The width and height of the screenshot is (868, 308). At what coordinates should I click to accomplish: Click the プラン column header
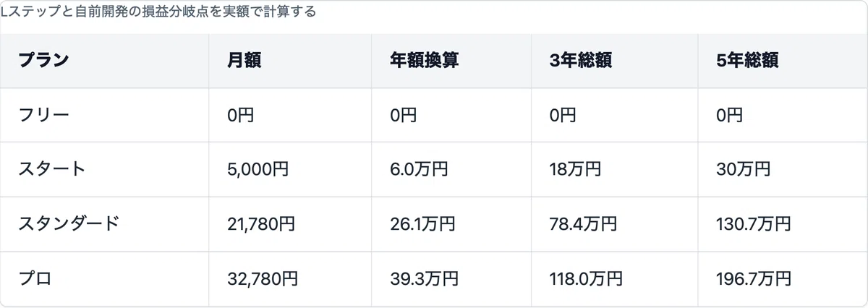pos(43,61)
